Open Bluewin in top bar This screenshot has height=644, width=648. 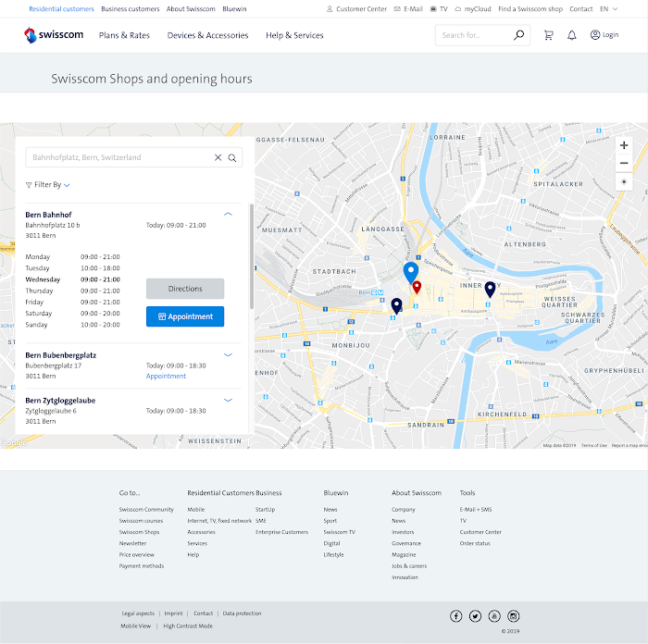(x=234, y=8)
